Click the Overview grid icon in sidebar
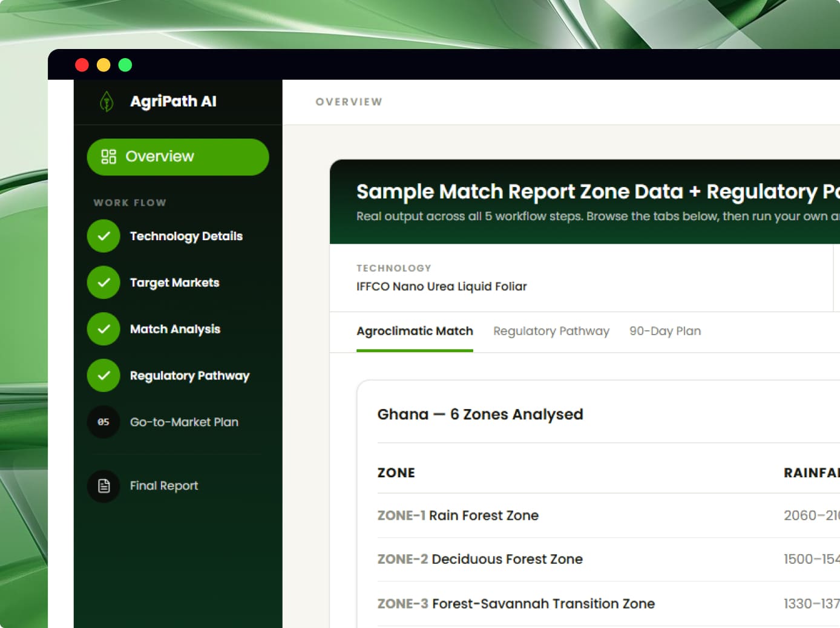The height and width of the screenshot is (628, 840). point(108,157)
